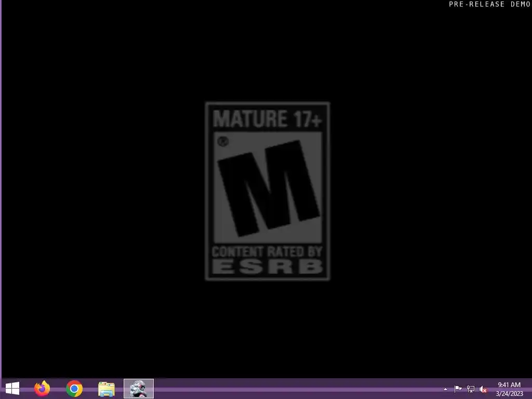Viewport: 532px width, 399px height.
Task: Click the muted volume speaker icon
Action: [x=483, y=389]
